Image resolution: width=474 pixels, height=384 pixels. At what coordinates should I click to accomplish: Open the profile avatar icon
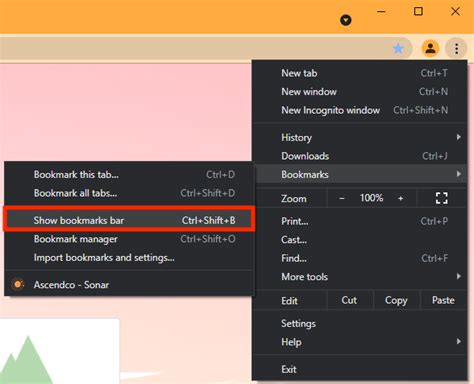430,49
